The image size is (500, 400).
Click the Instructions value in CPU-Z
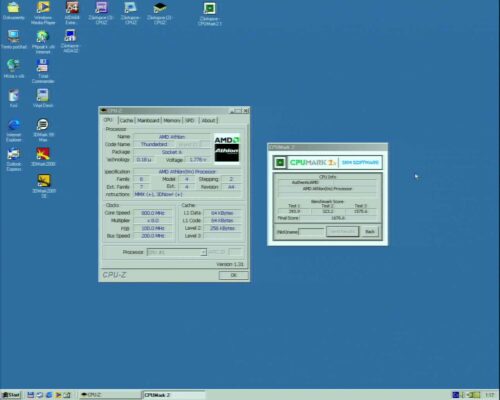[x=187, y=194]
